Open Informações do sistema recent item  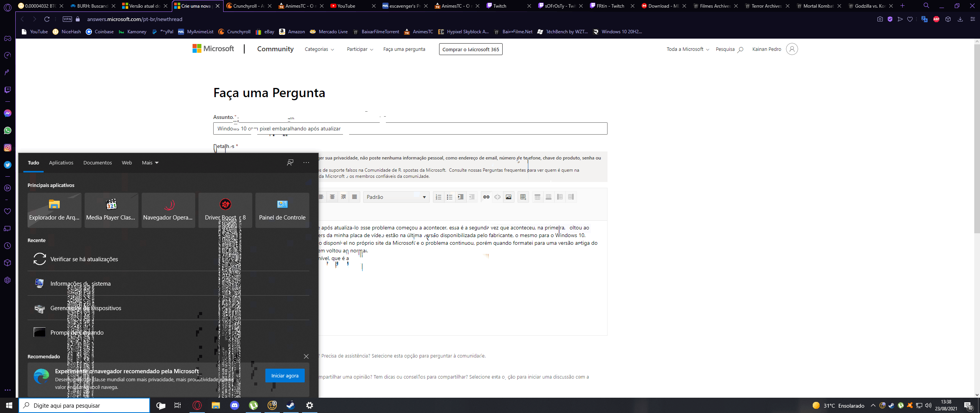click(x=168, y=284)
